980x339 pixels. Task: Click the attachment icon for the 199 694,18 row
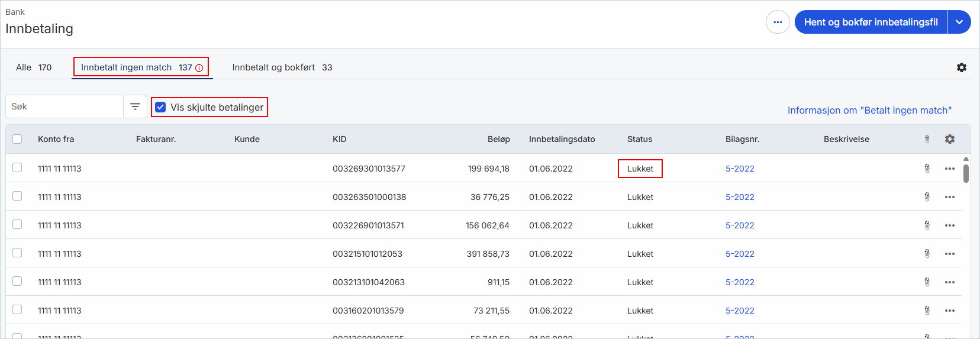pyautogui.click(x=927, y=169)
